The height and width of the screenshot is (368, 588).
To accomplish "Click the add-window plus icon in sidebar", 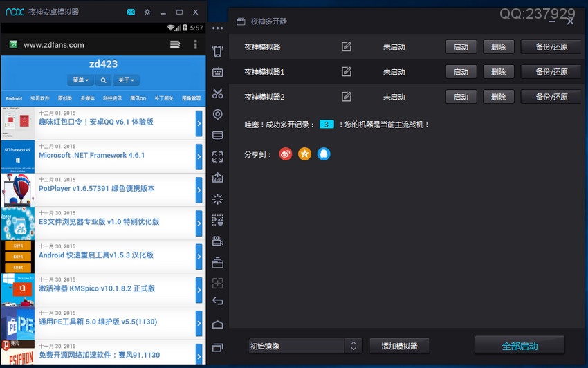I will 217,283.
